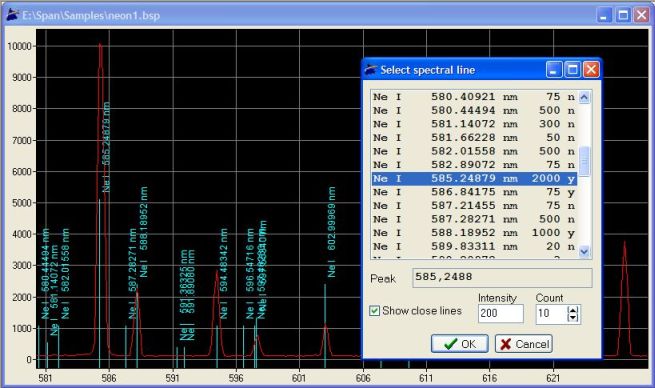Click into the Intensity field showing 200
The image size is (655, 388).
coord(500,313)
